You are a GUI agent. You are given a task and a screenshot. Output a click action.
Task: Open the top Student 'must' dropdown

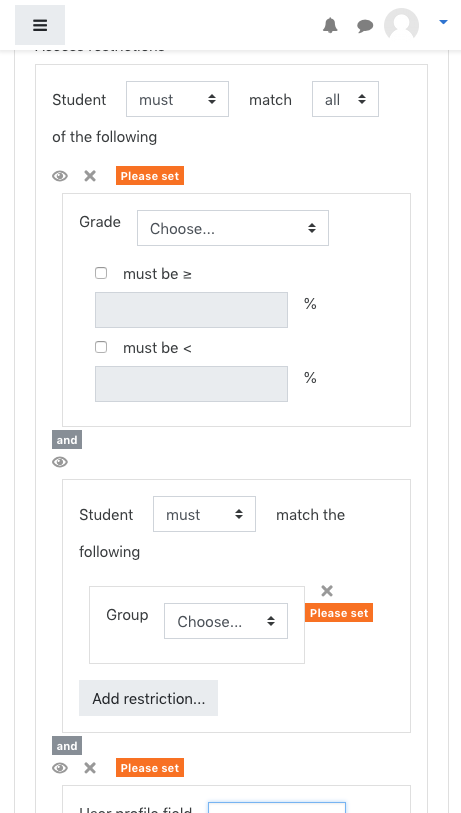(177, 99)
